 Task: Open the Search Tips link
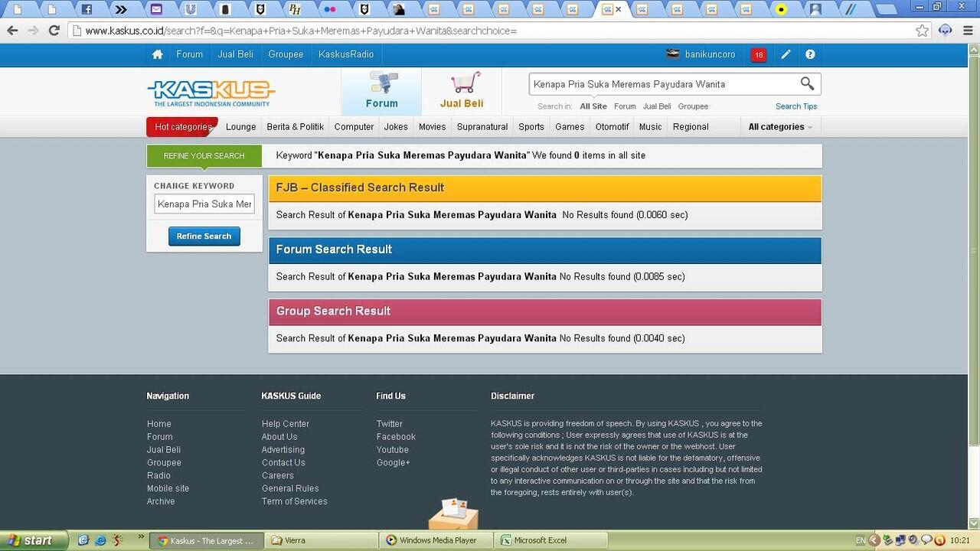[796, 106]
